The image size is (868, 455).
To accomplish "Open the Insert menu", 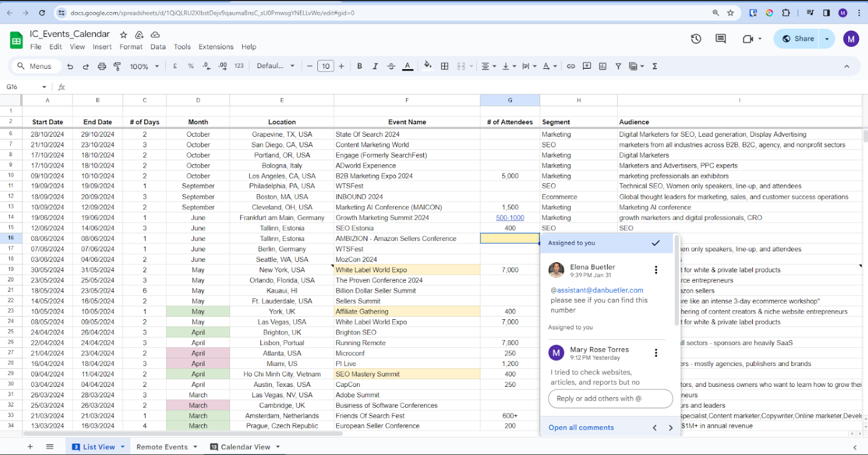I will click(x=102, y=47).
